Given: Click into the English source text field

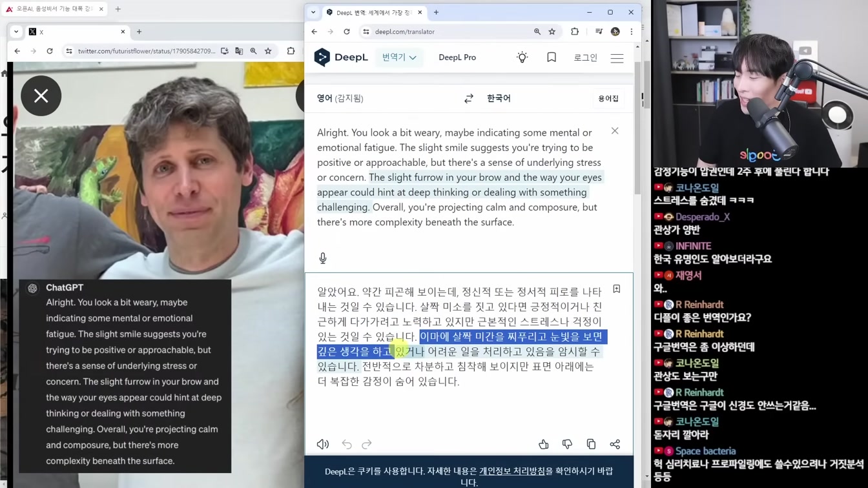Looking at the screenshot, I should pos(460,178).
